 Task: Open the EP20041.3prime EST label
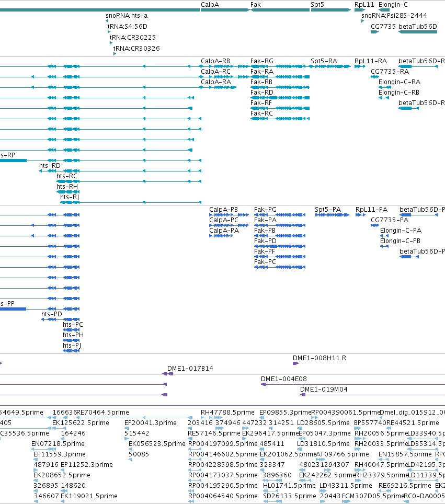pos(151,422)
